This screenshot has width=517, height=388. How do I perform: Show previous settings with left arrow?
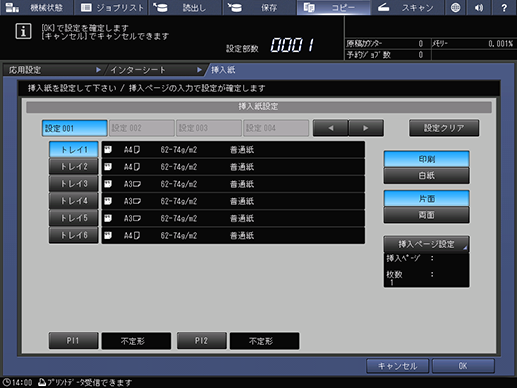(330, 128)
